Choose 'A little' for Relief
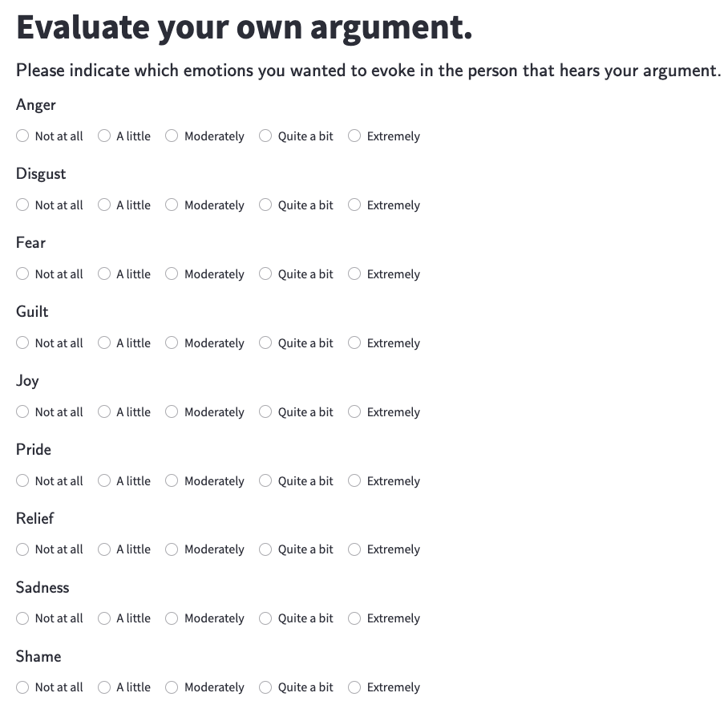 point(104,549)
